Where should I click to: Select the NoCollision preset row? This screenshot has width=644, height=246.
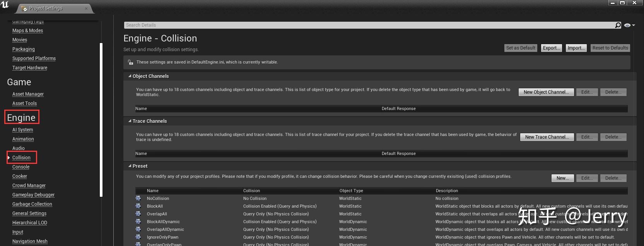tap(381, 198)
